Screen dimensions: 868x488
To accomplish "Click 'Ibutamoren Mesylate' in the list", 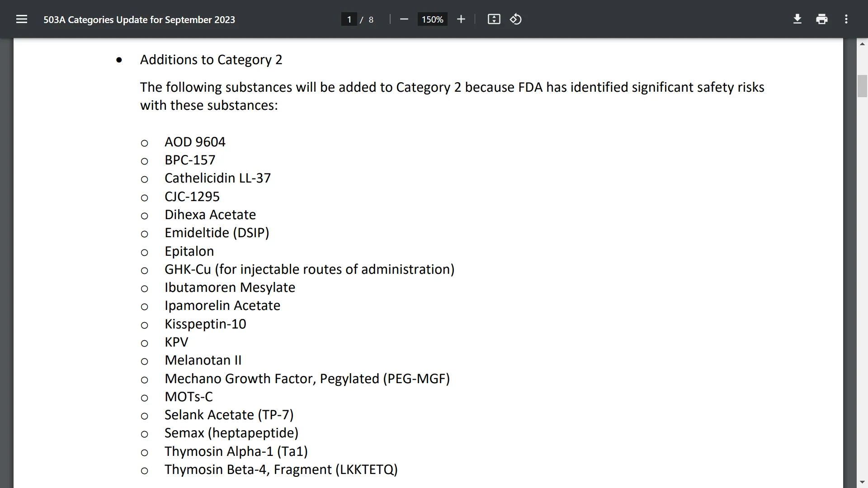I will pos(230,287).
